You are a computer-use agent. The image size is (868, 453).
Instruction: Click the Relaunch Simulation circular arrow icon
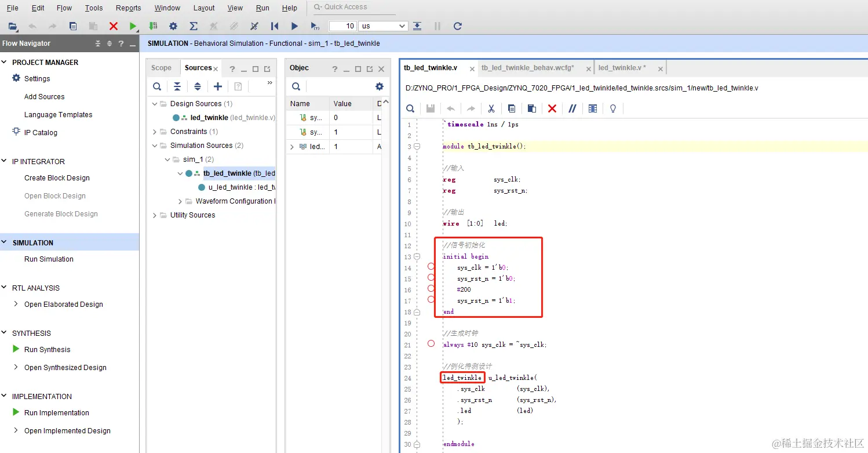(x=458, y=26)
